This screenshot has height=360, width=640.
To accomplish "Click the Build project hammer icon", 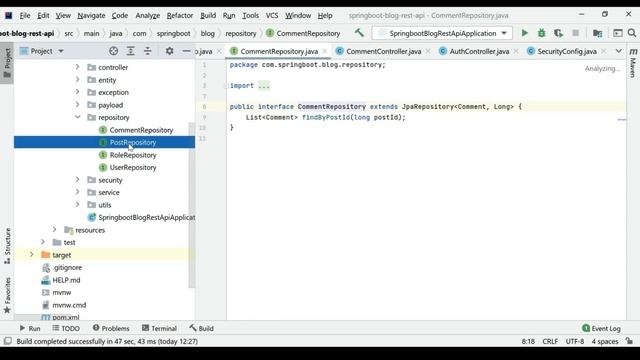I will point(359,33).
